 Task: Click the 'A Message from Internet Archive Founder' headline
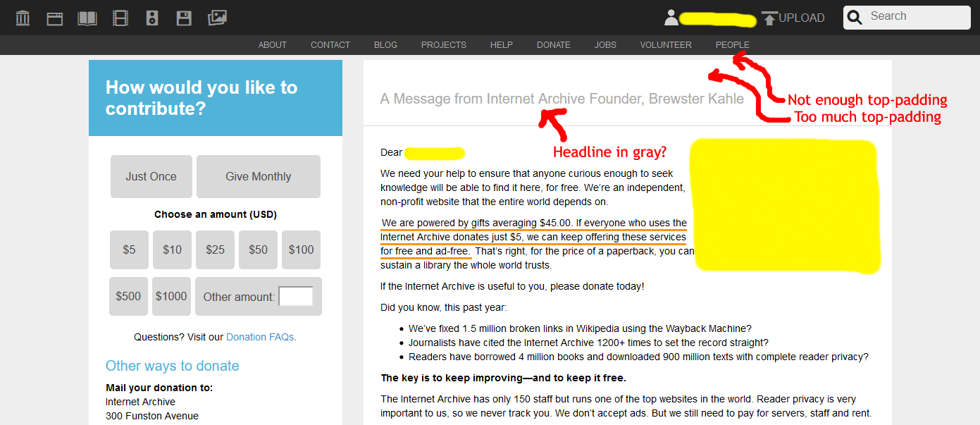pyautogui.click(x=562, y=99)
